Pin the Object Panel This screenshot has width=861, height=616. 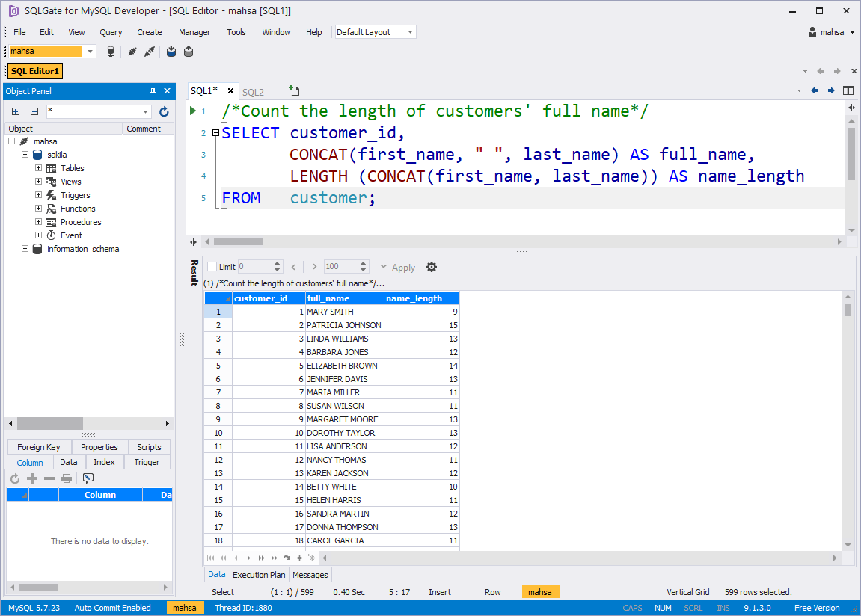point(153,91)
